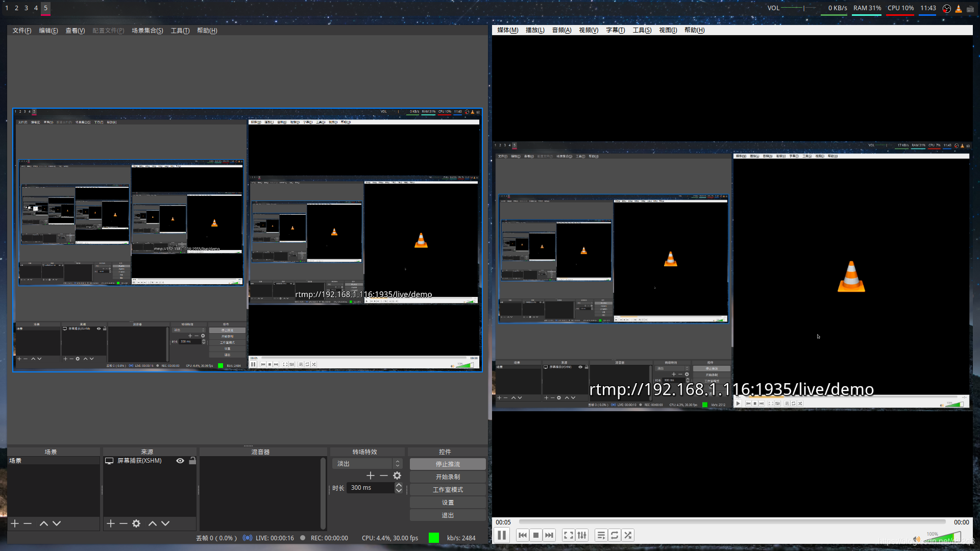
Task: Open OBS 编辑(E) menu
Action: [x=48, y=31]
